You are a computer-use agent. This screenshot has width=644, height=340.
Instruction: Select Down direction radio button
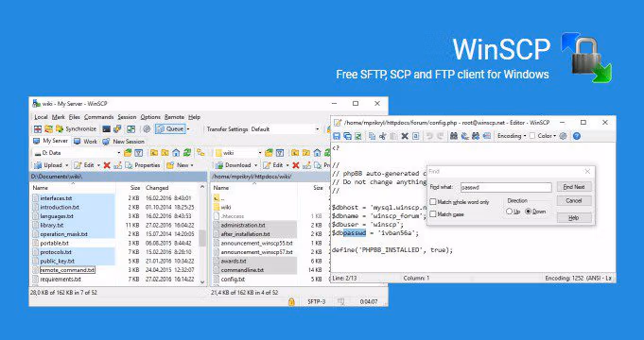529,212
